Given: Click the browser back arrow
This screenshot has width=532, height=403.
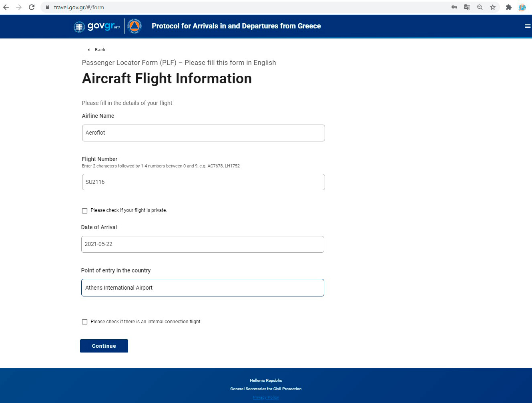Looking at the screenshot, I should pyautogui.click(x=6, y=7).
